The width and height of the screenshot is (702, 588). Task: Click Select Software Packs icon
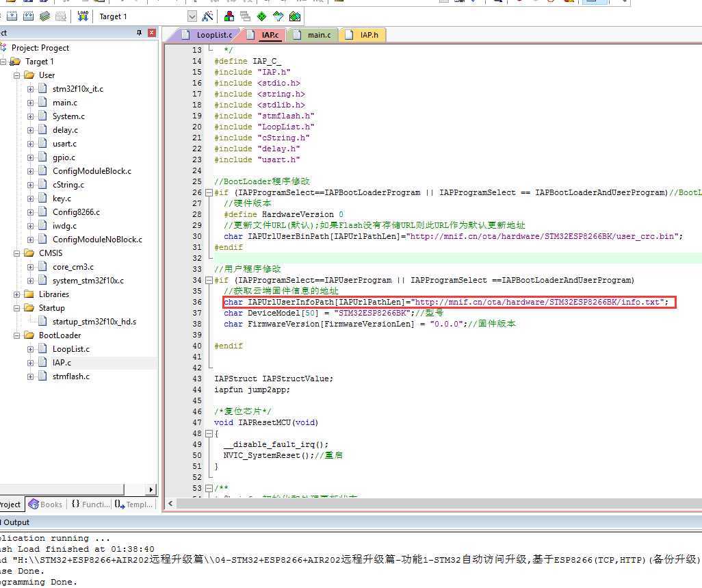point(278,16)
